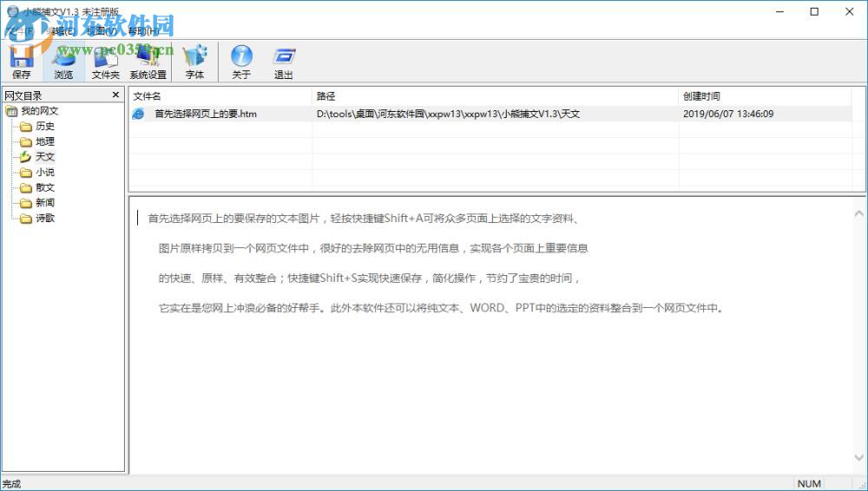Viewport: 868px width, 491px height.
Task: Sort by the 路径 column header
Action: (x=495, y=95)
